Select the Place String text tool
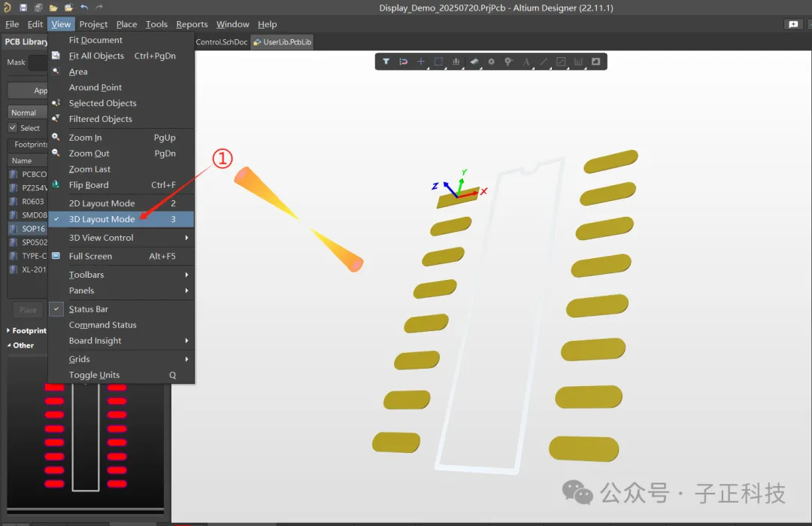812x526 pixels. (526, 62)
